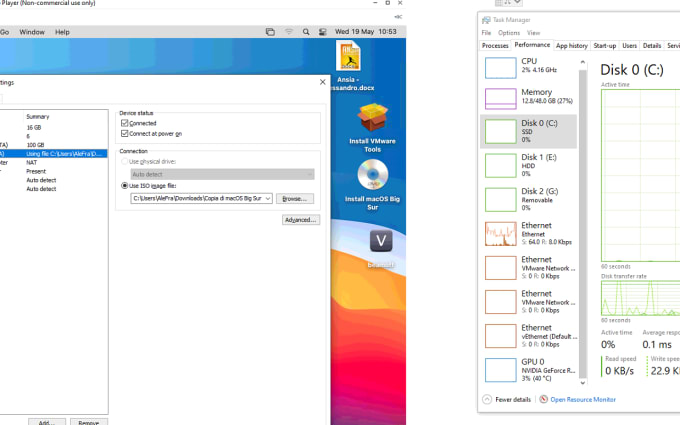Open the Options menu in Task Manager
Image resolution: width=680 pixels, height=425 pixels.
pos(509,33)
